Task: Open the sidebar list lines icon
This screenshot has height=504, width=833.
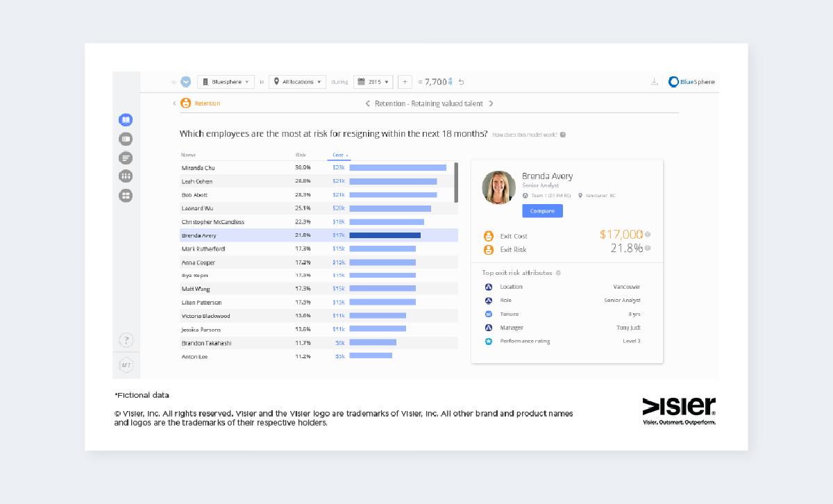Action: point(126,158)
